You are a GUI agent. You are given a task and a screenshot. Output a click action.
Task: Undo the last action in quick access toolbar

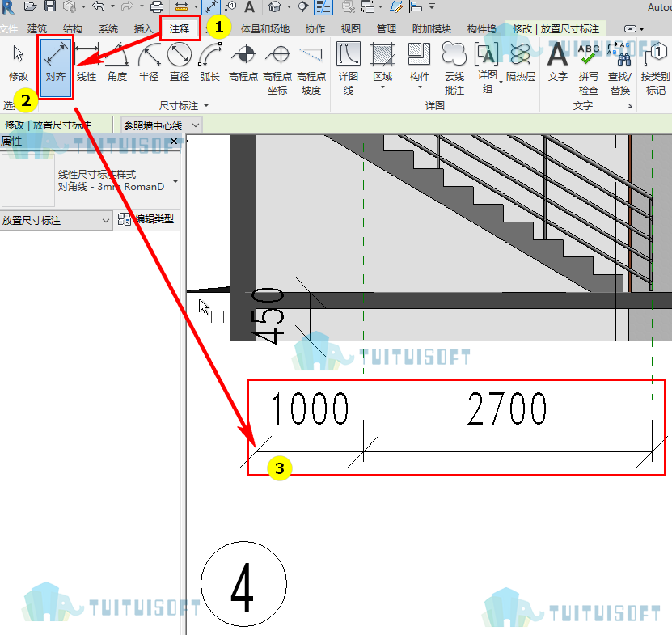tap(99, 6)
